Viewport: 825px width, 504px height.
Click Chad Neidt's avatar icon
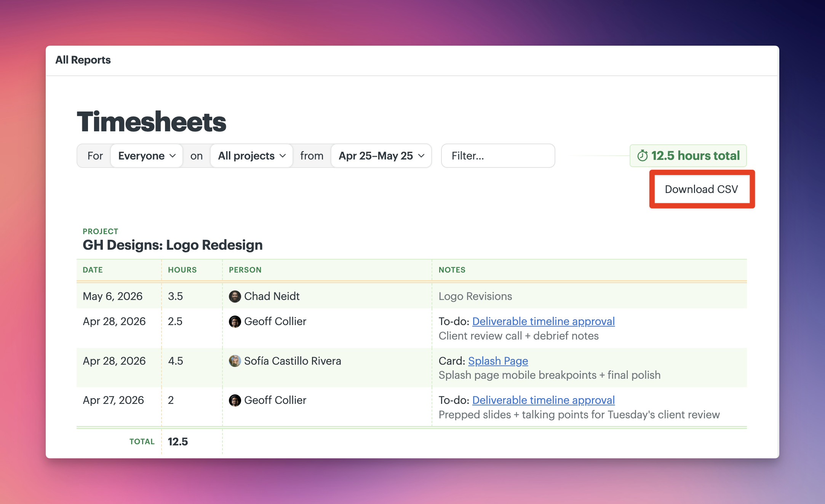point(235,297)
